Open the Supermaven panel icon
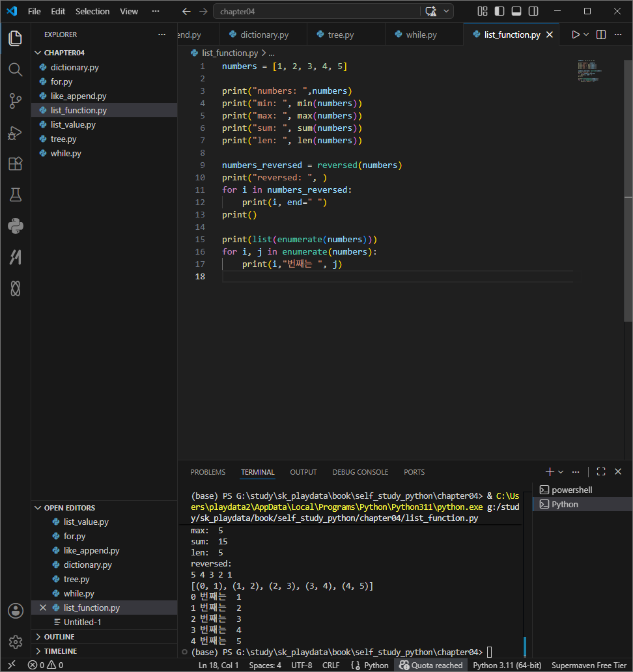 click(x=16, y=257)
